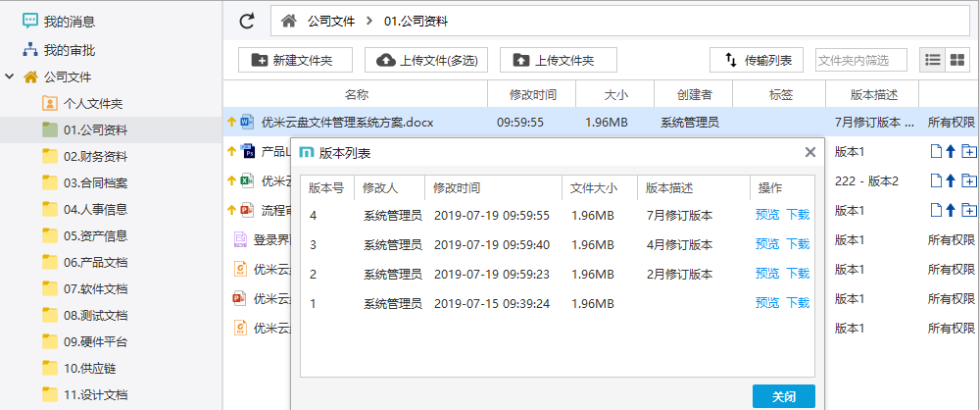The height and width of the screenshot is (410, 980).
Task: Click the 上传文件夹 button
Action: (x=558, y=61)
